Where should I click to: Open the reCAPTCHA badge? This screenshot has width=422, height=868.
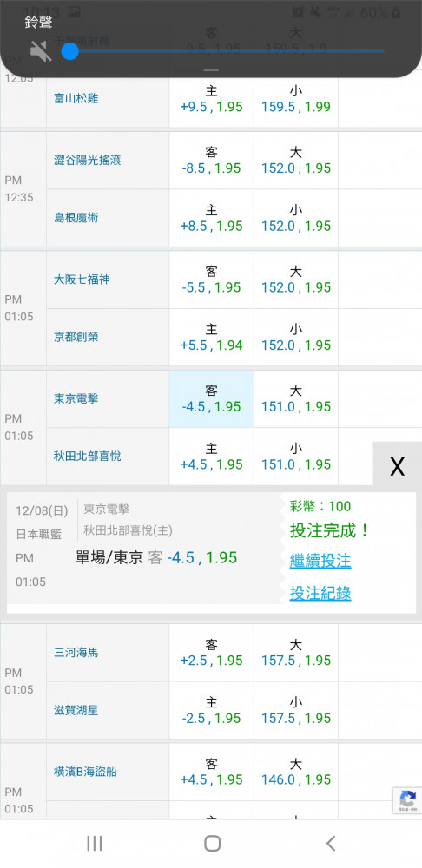(x=407, y=800)
